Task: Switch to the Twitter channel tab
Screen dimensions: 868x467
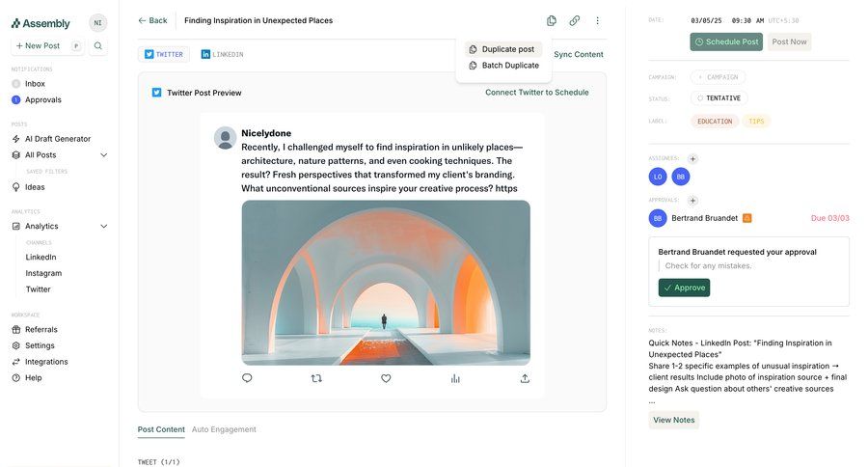Action: pyautogui.click(x=164, y=54)
